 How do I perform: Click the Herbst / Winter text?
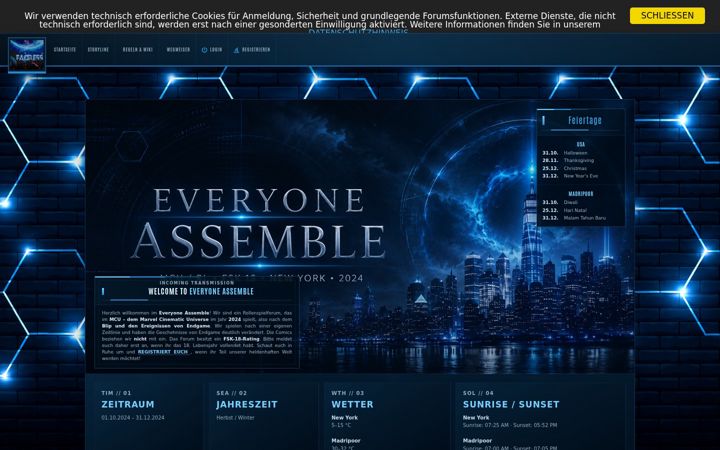point(235,418)
